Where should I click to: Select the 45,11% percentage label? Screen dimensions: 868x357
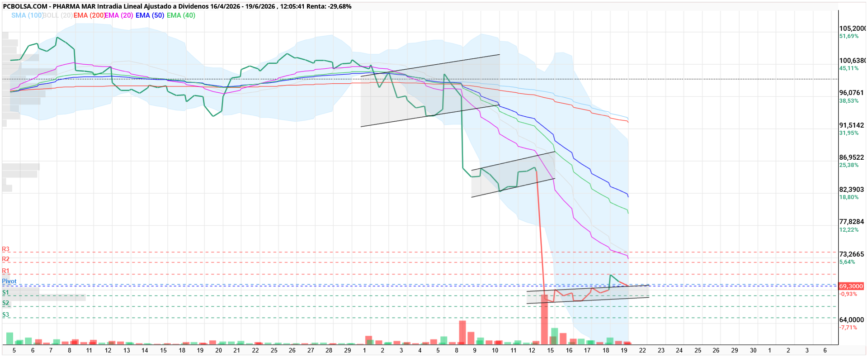click(x=849, y=68)
